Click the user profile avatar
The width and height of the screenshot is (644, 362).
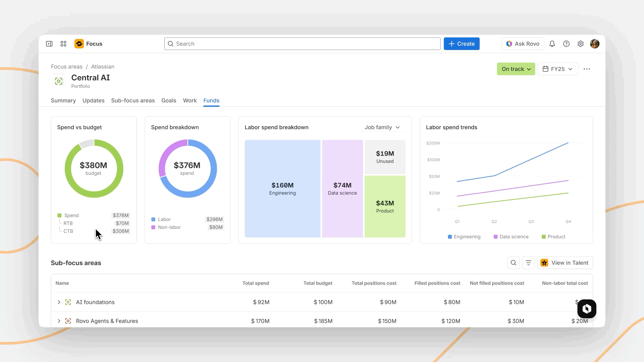[x=595, y=44]
